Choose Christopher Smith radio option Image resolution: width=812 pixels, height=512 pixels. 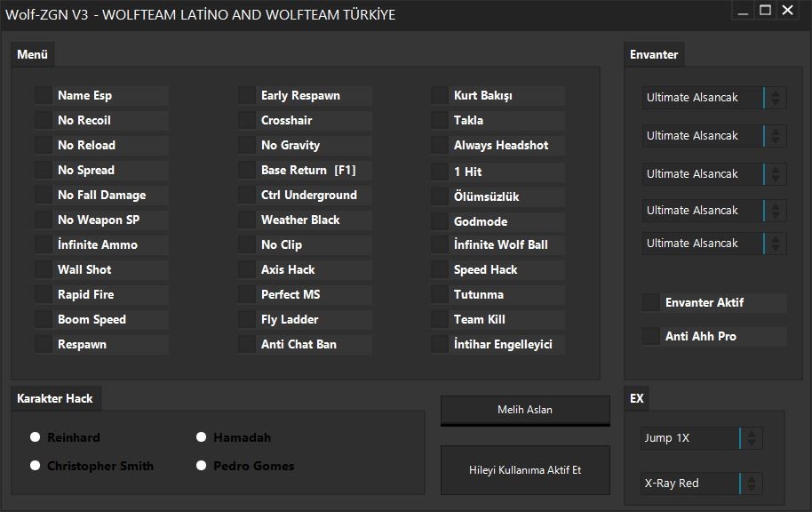coord(36,466)
